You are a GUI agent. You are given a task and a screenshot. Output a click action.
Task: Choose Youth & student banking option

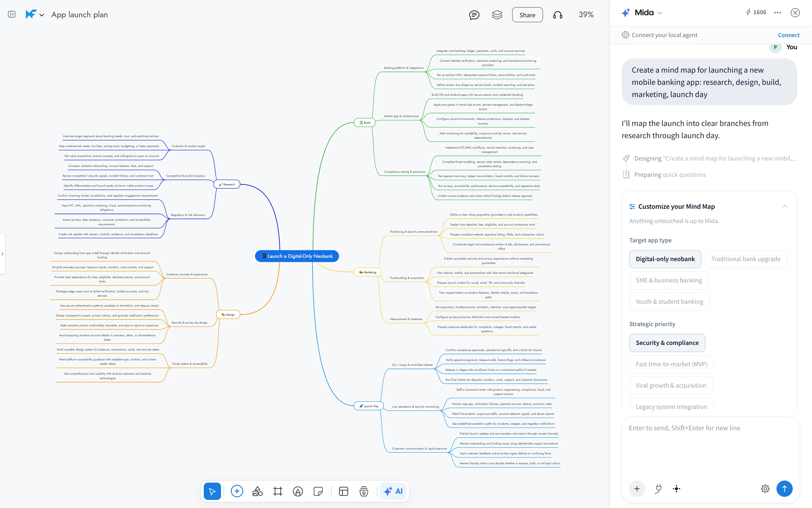(x=669, y=302)
